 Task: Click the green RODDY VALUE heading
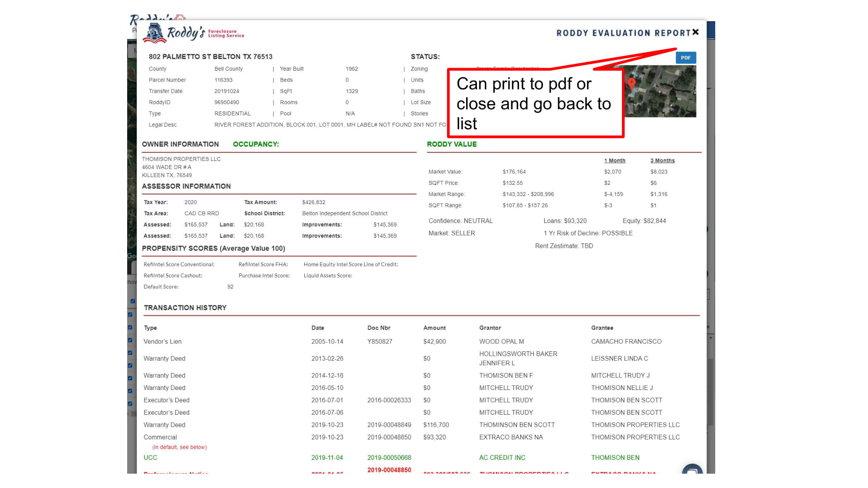click(x=452, y=144)
